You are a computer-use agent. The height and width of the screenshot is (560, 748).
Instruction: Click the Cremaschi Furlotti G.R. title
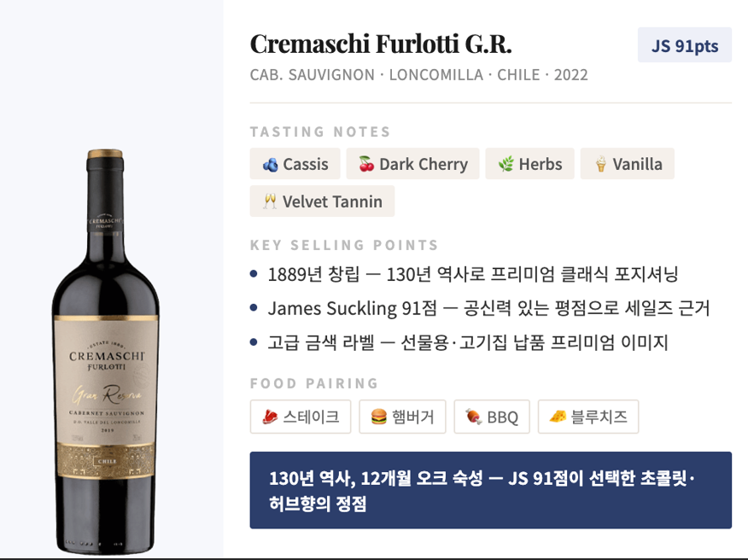(381, 44)
